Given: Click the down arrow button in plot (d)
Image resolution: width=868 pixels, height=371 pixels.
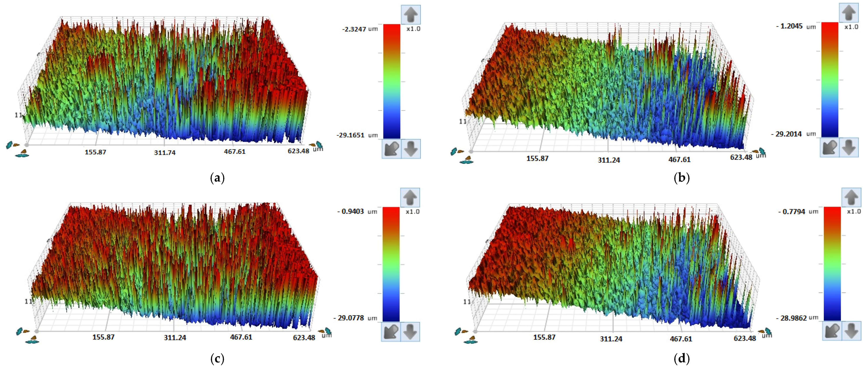Looking at the screenshot, I should point(851,331).
